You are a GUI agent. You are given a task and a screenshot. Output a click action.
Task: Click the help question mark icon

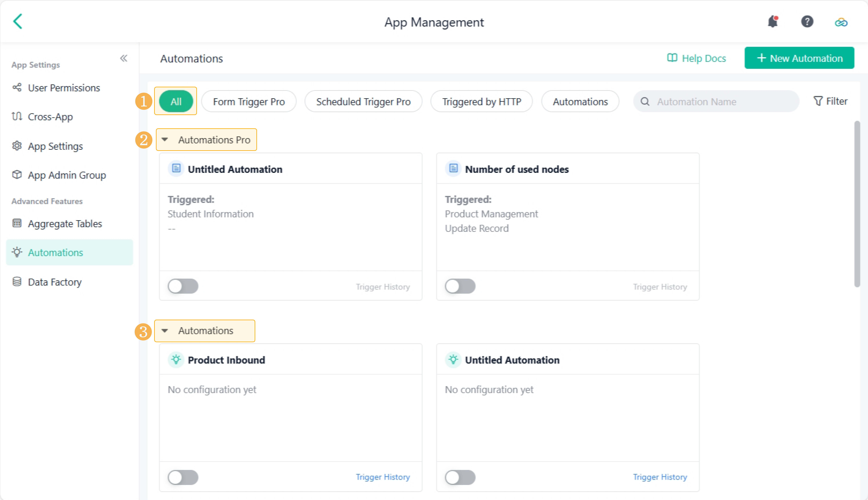coord(807,22)
